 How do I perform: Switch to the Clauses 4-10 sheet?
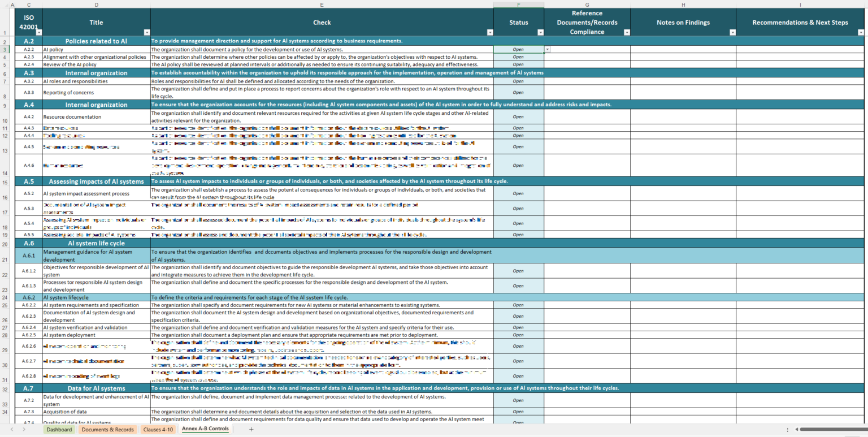(158, 430)
